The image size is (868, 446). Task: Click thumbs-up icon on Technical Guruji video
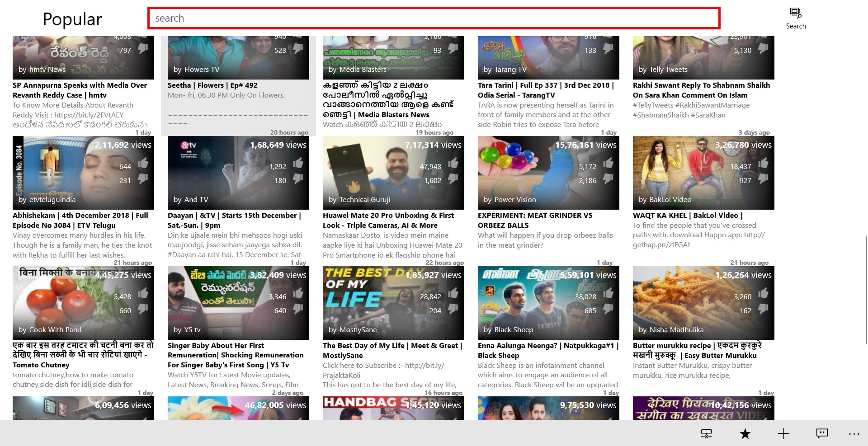pyautogui.click(x=453, y=163)
